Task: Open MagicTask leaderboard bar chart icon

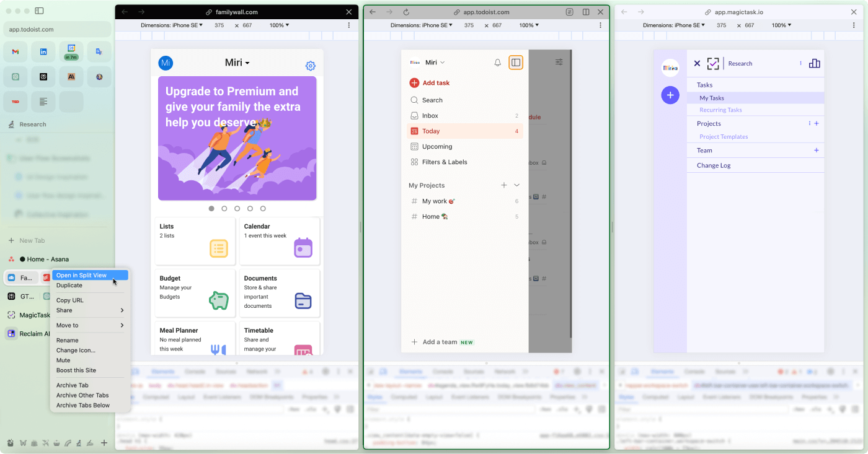Action: coord(815,63)
